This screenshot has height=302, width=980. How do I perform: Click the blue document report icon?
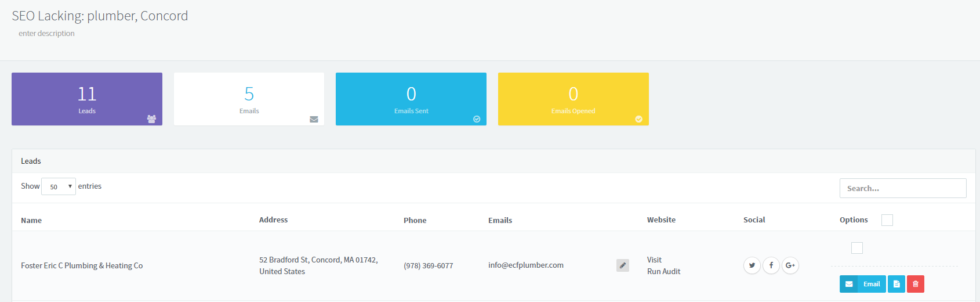coord(896,284)
